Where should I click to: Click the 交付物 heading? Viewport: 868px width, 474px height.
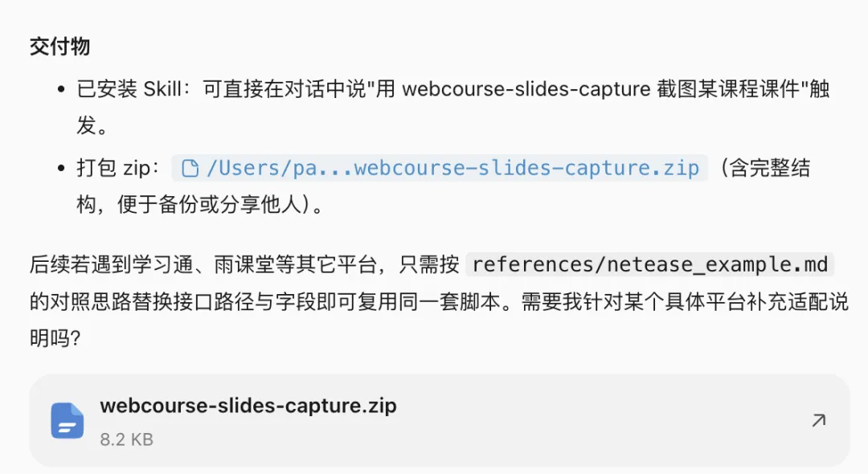[59, 47]
